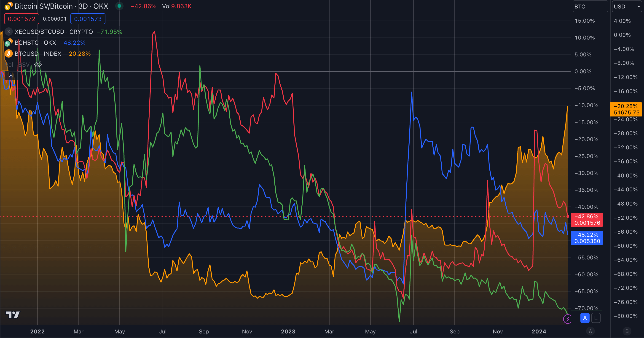
Task: Click the 4.00% tick on USD scale
Action: click(622, 21)
